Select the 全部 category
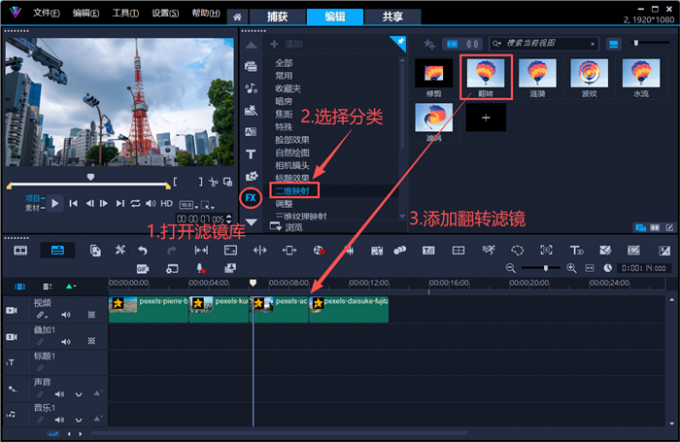The height and width of the screenshot is (442, 680). pyautogui.click(x=284, y=63)
